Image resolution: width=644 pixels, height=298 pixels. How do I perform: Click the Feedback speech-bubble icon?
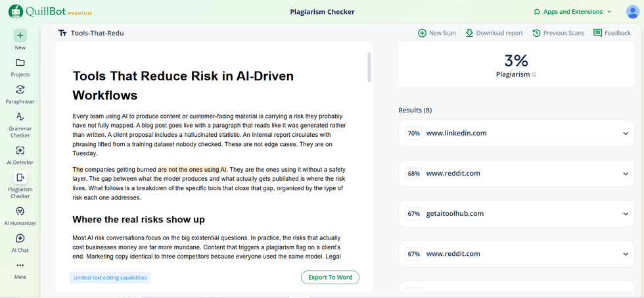(597, 33)
